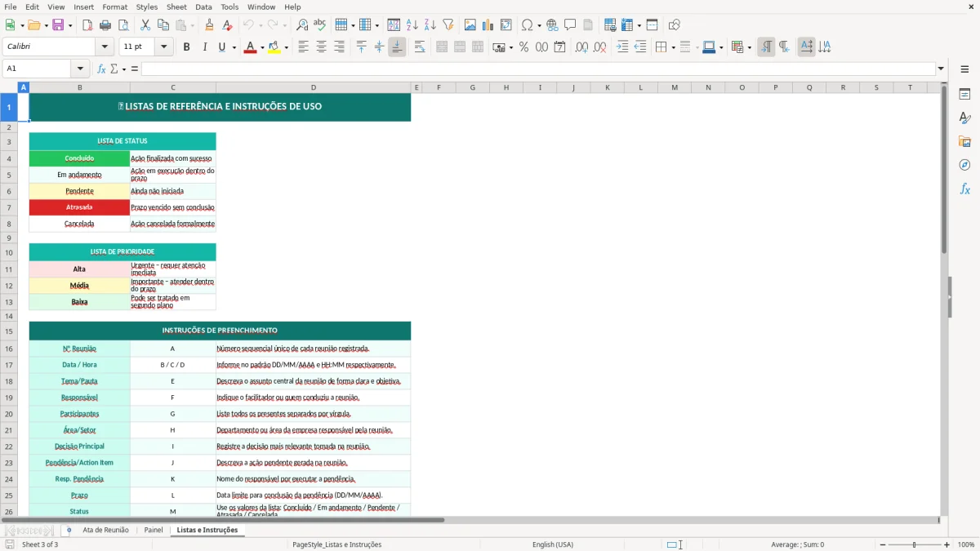Toggle bold formatting
Viewport: 980px width, 551px height.
186,47
